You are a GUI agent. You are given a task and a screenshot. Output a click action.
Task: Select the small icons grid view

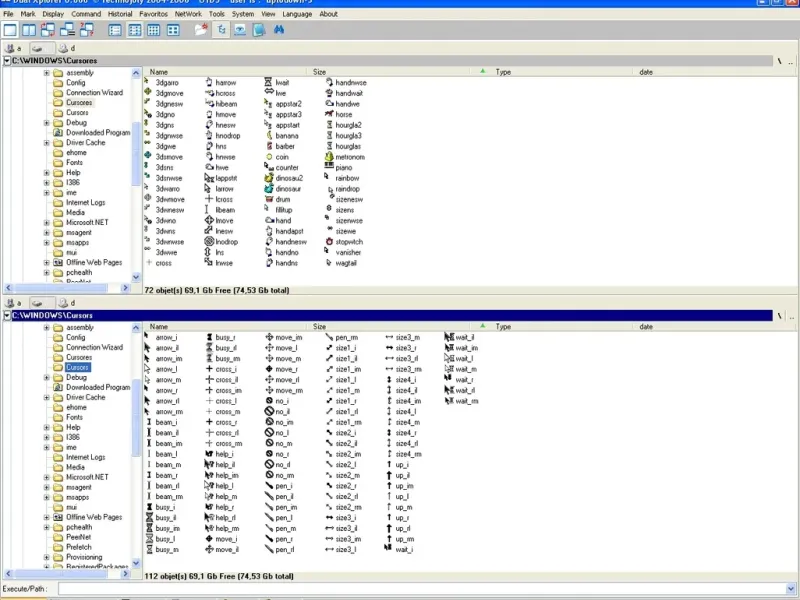coord(154,30)
